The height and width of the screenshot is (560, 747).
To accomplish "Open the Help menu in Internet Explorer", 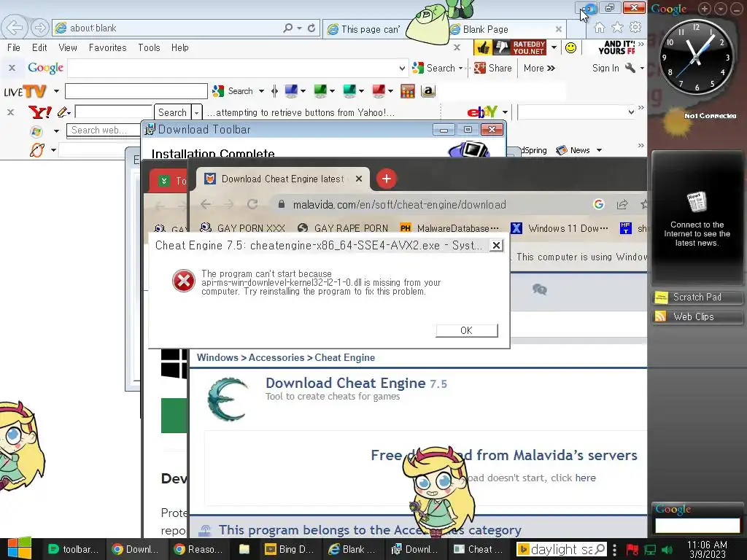I will [180, 47].
